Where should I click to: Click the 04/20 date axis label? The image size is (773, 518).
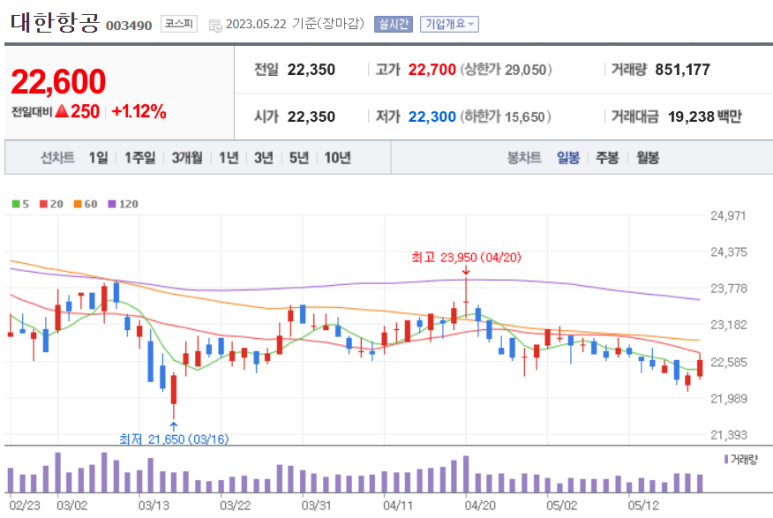pos(480,506)
